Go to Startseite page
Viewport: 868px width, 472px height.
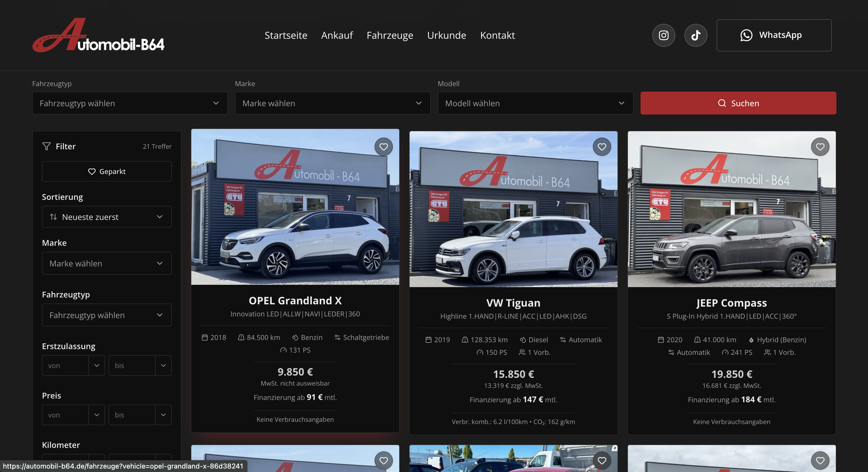click(286, 35)
